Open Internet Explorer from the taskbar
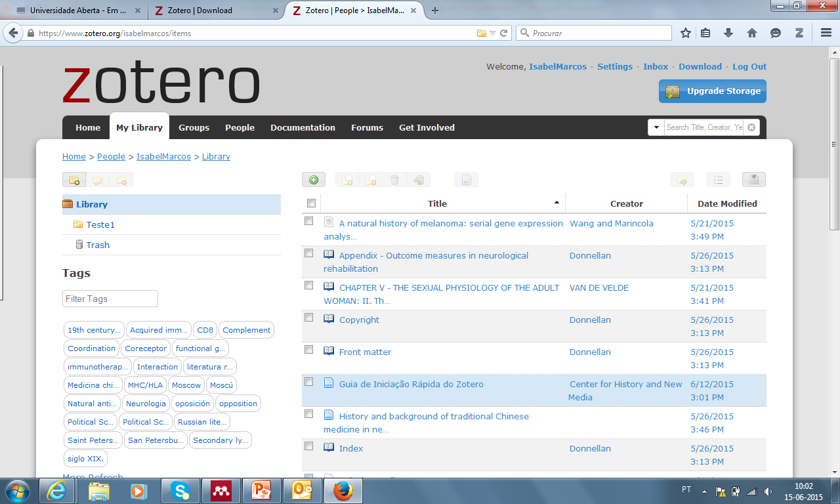The image size is (840, 504). (58, 491)
